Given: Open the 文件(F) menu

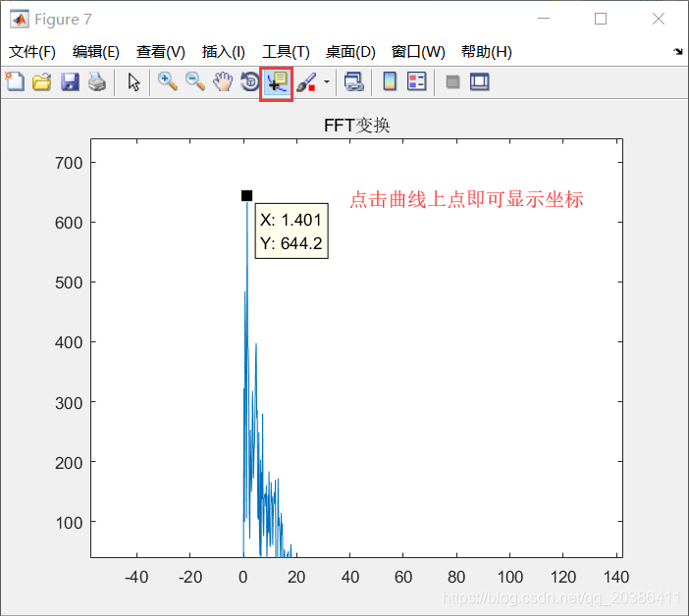Looking at the screenshot, I should click(x=32, y=52).
